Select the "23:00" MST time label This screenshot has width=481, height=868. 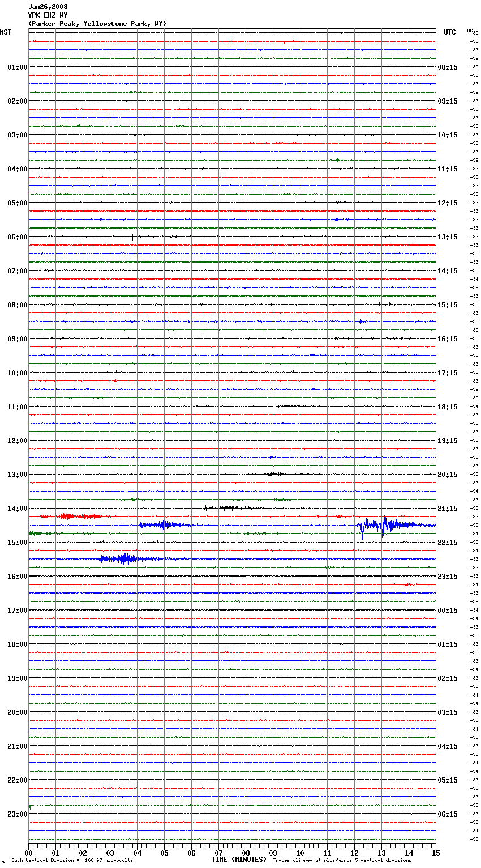pos(18,814)
